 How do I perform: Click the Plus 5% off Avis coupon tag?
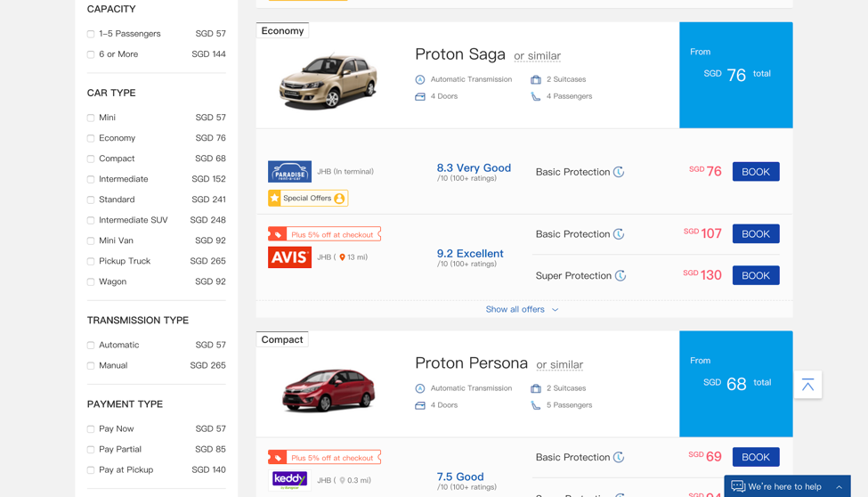(324, 234)
